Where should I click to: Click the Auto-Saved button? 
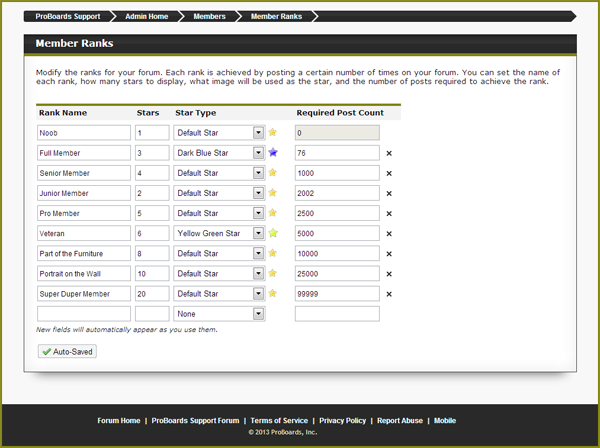[x=67, y=352]
